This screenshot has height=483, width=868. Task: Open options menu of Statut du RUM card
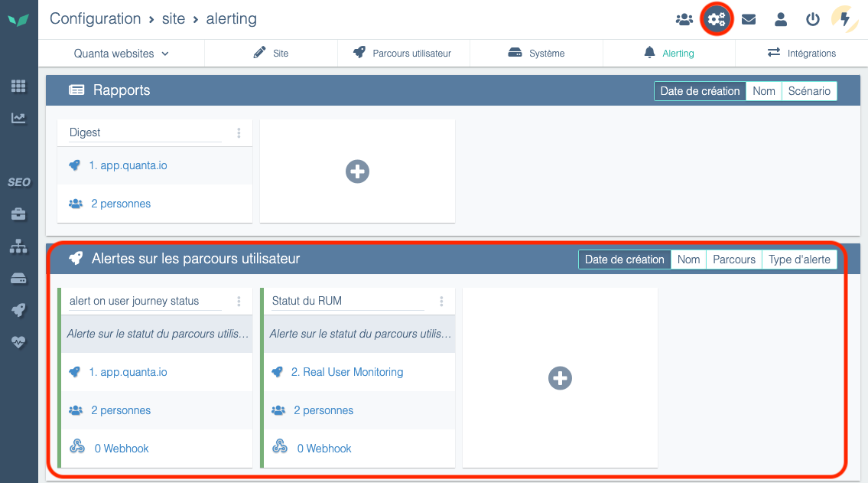tap(441, 301)
